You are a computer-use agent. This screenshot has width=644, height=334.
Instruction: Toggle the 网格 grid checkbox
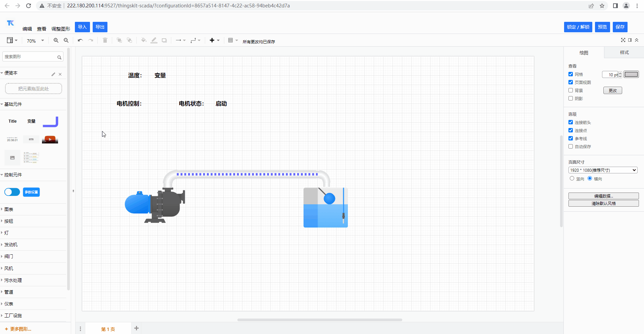tap(570, 74)
